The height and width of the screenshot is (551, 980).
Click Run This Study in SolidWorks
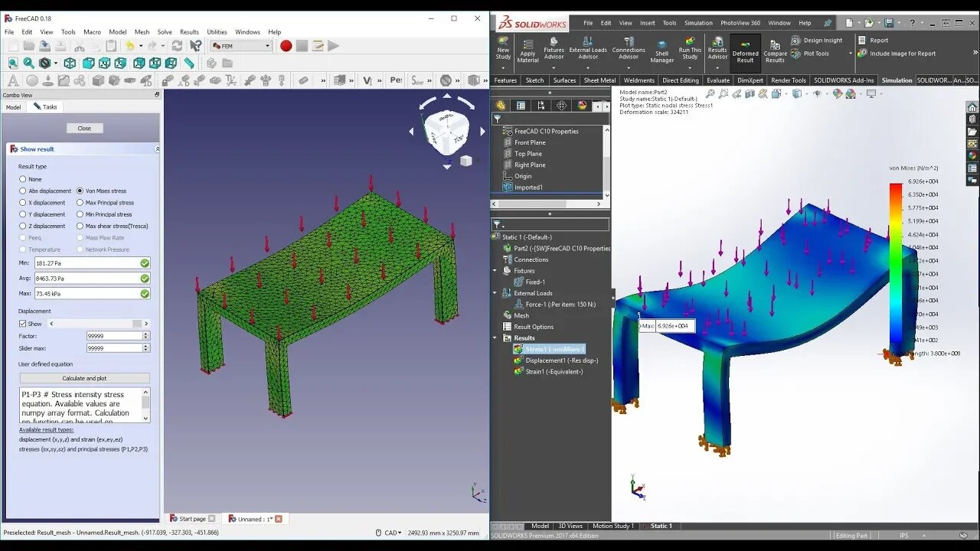point(690,50)
